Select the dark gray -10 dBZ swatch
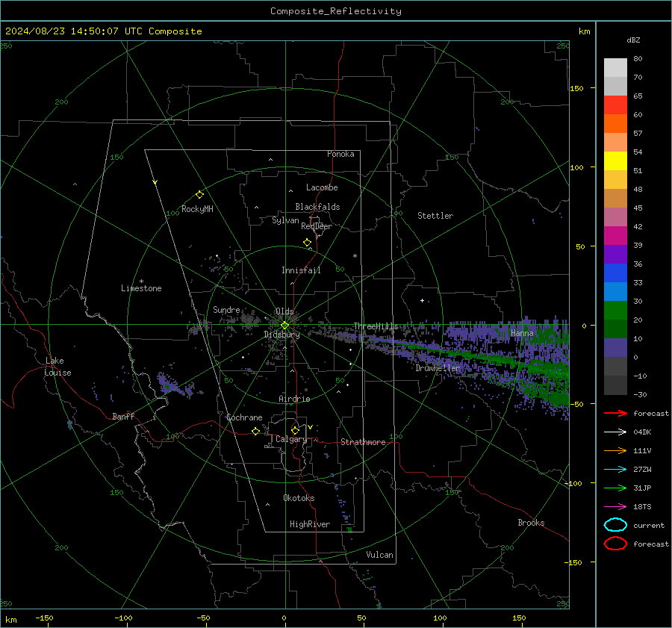The image size is (672, 628). point(615,385)
